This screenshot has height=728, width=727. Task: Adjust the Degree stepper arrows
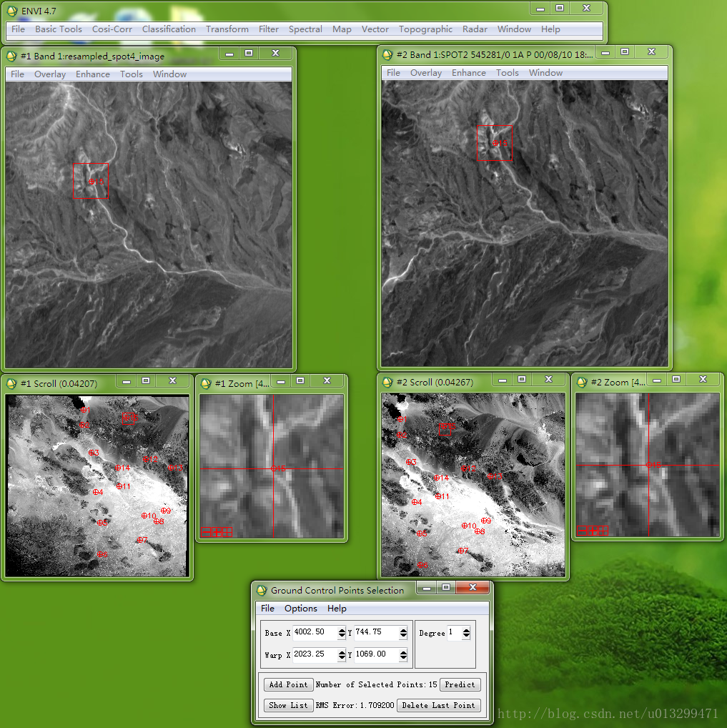pyautogui.click(x=466, y=632)
